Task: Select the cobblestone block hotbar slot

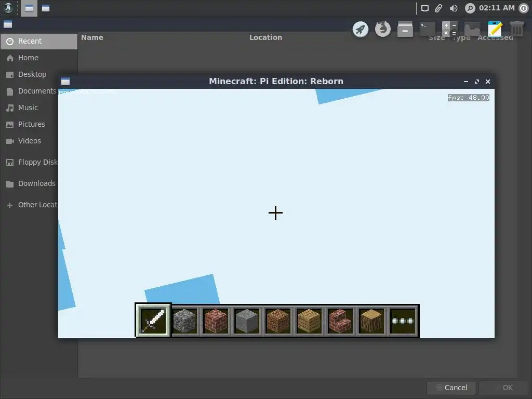Action: point(184,321)
